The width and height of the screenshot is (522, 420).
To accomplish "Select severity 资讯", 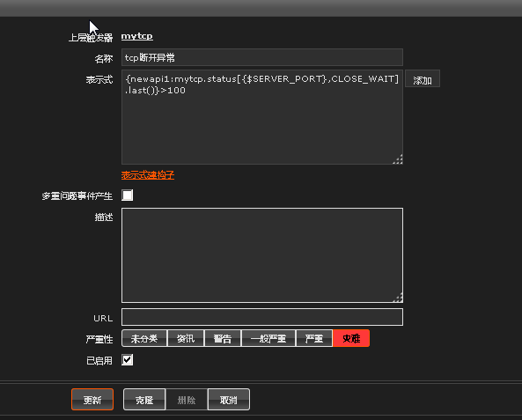I will coord(186,338).
